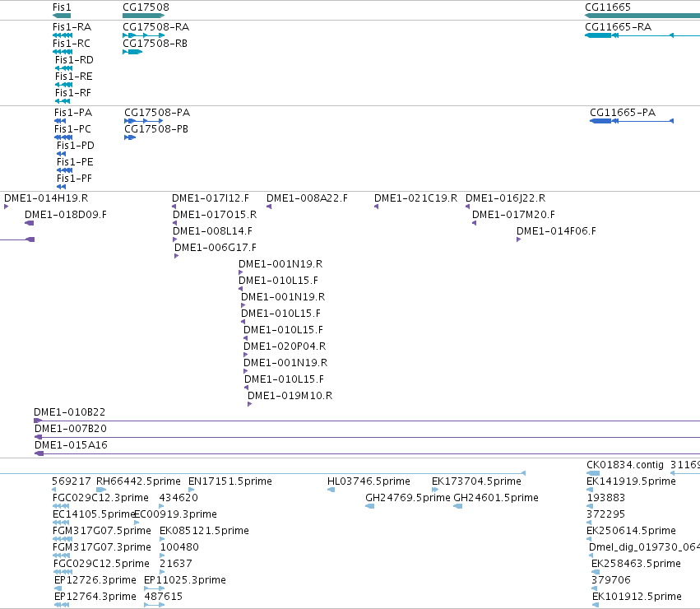Open the CG11665 gene label
Screen dimensions: 700x609
pos(608,7)
